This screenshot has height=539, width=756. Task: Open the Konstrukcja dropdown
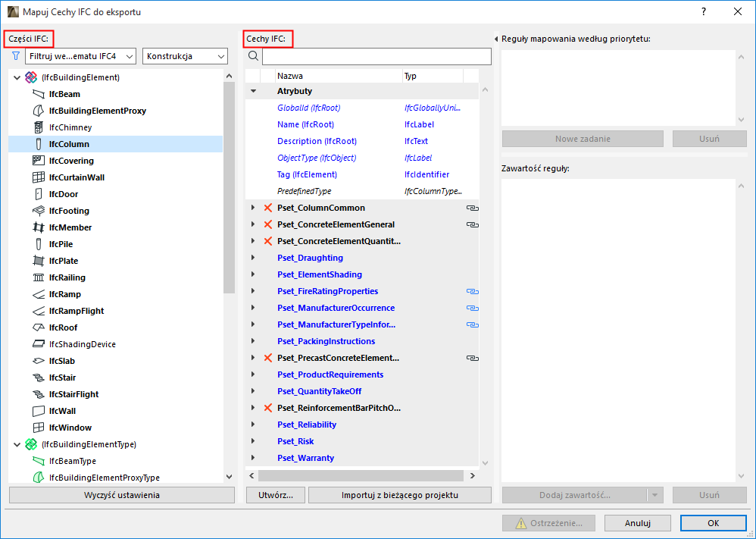185,56
